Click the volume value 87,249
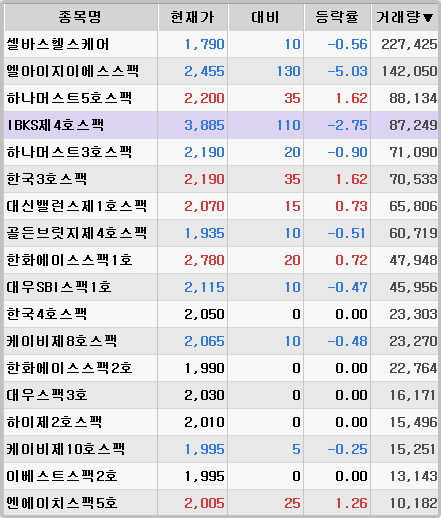 click(413, 125)
